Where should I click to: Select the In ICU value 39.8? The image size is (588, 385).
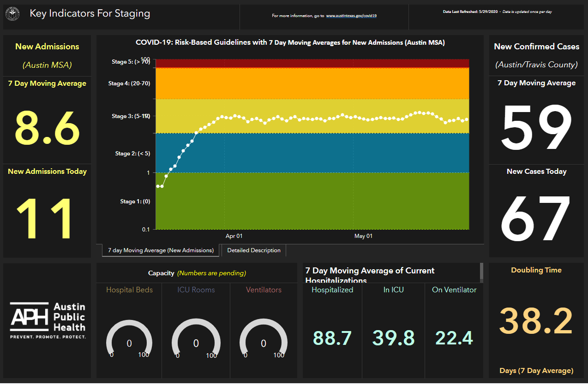click(393, 338)
